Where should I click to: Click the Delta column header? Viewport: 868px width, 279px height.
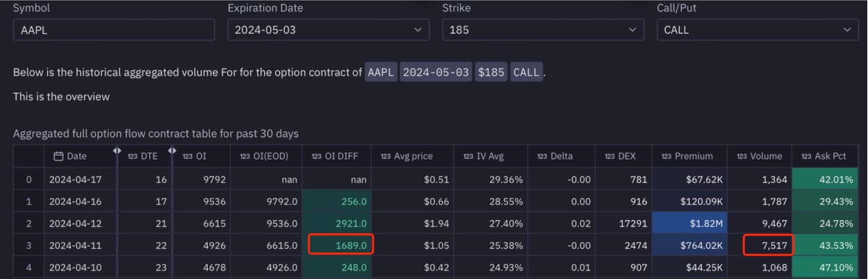click(562, 156)
